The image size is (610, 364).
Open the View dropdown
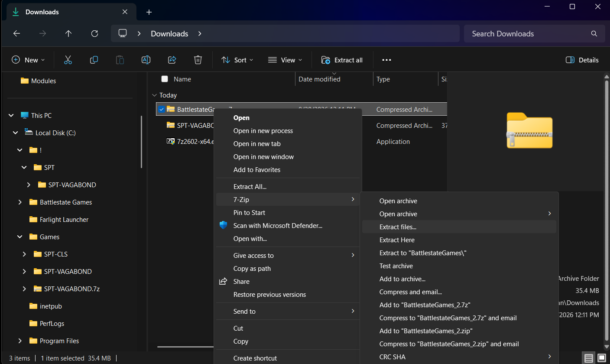coord(285,60)
